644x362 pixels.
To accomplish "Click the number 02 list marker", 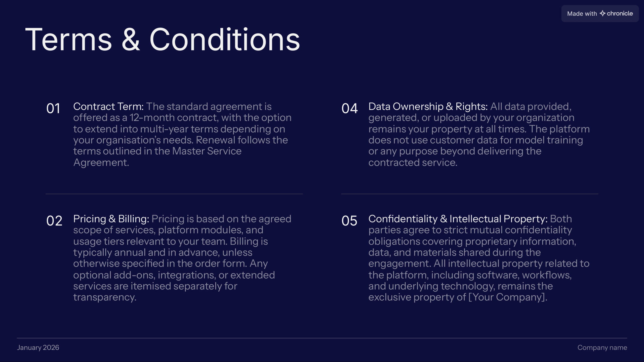I will pos(54,221).
